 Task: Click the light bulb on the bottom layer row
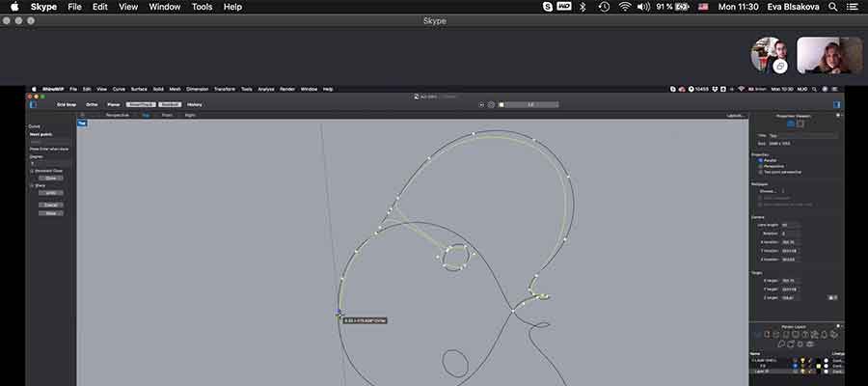[803, 372]
